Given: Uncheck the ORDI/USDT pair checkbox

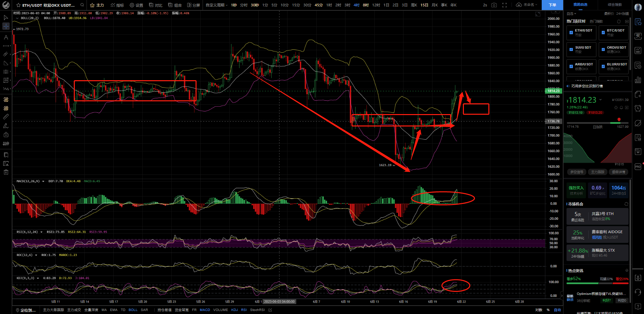Looking at the screenshot, I should [603, 50].
